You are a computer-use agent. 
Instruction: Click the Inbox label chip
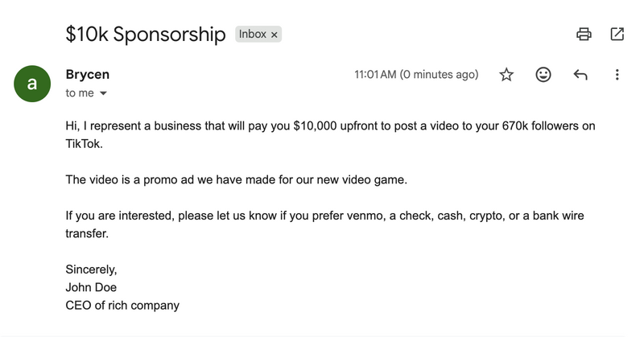pyautogui.click(x=253, y=35)
